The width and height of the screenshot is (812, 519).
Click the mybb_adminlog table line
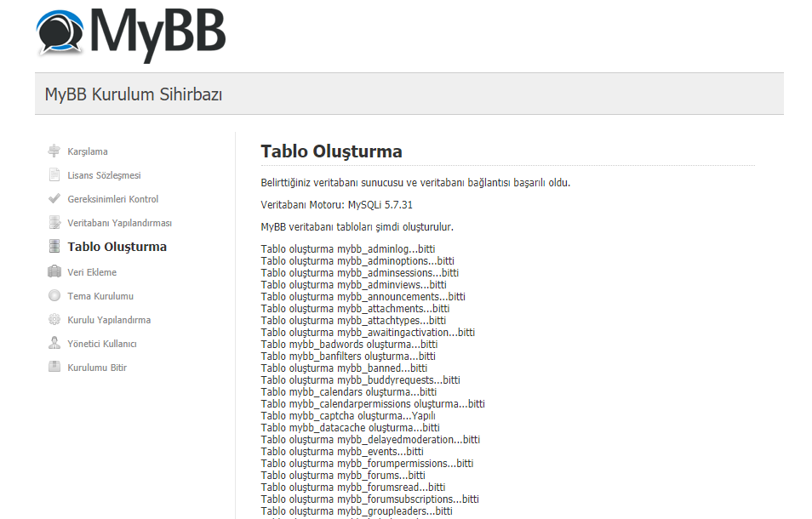coord(348,249)
